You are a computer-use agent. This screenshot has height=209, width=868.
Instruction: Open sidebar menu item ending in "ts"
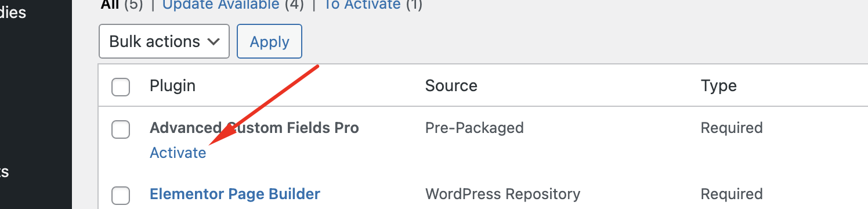pyautogui.click(x=6, y=172)
